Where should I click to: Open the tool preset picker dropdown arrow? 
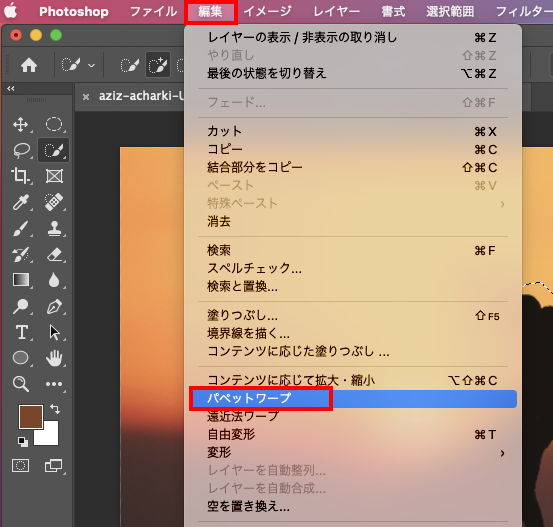coord(91,65)
